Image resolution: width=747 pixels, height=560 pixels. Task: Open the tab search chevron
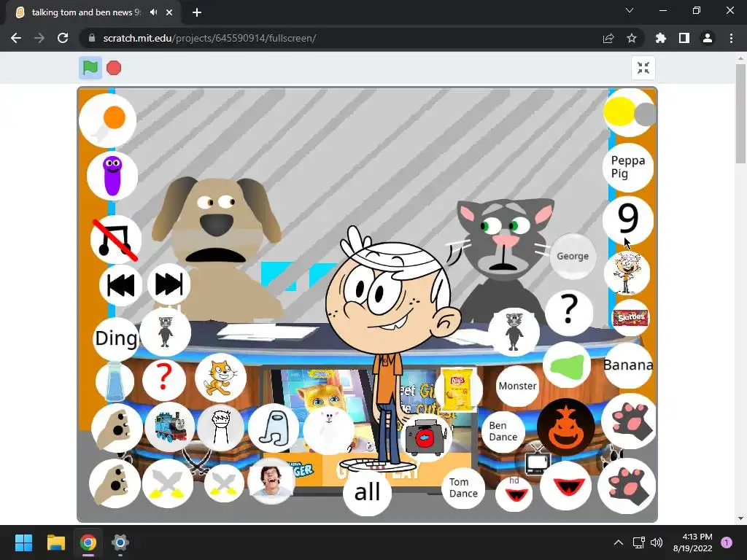pyautogui.click(x=630, y=10)
